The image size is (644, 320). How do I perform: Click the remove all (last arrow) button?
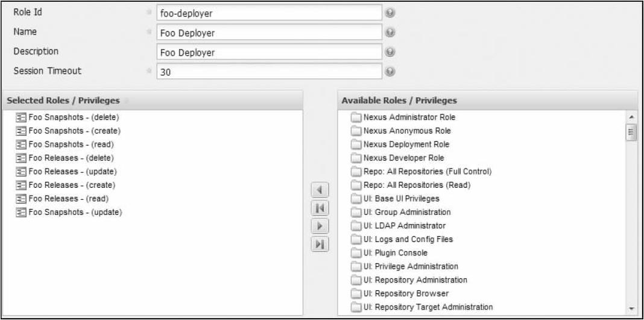(320, 244)
